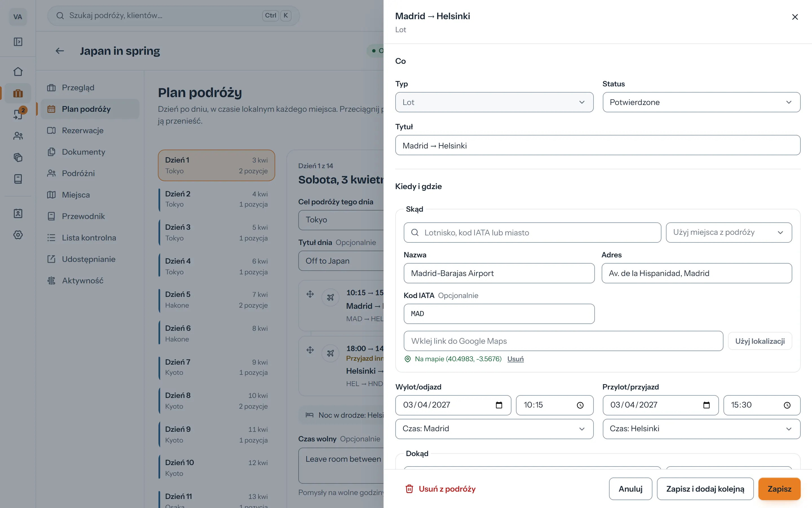This screenshot has height=508, width=812.
Task: Go back with the left arrow
Action: 60,51
